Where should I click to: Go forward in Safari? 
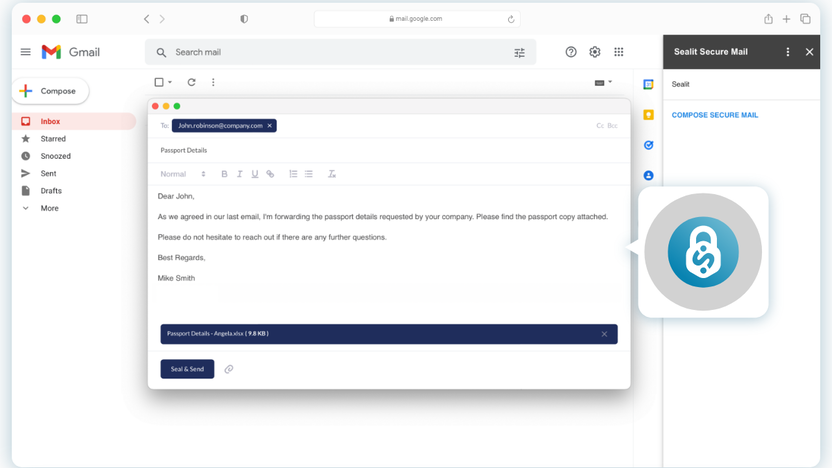(x=162, y=19)
